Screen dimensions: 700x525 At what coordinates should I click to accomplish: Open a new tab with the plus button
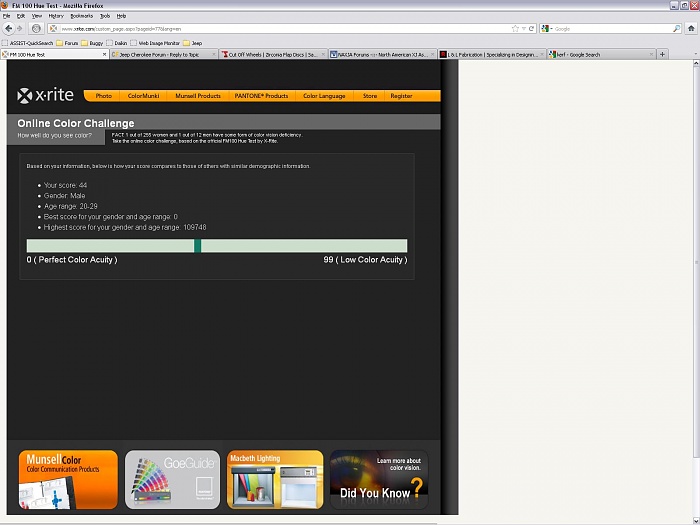(x=662, y=54)
